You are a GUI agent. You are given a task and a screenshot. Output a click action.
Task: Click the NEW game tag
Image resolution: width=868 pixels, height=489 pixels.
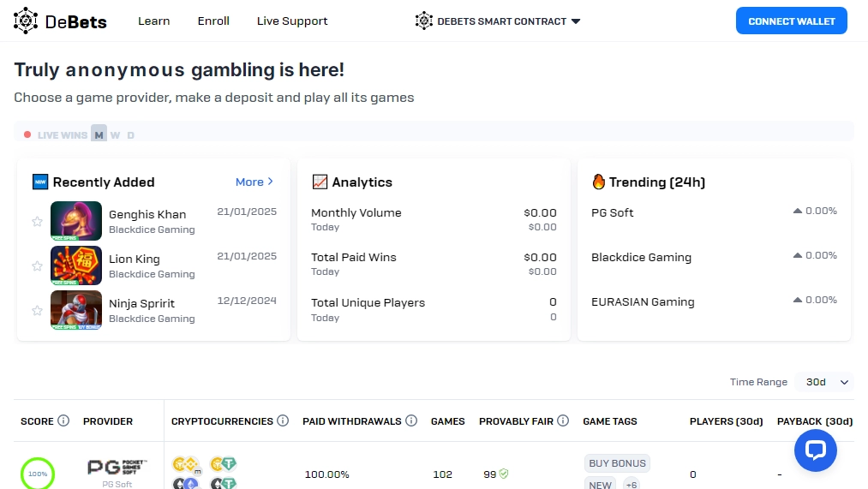click(600, 485)
